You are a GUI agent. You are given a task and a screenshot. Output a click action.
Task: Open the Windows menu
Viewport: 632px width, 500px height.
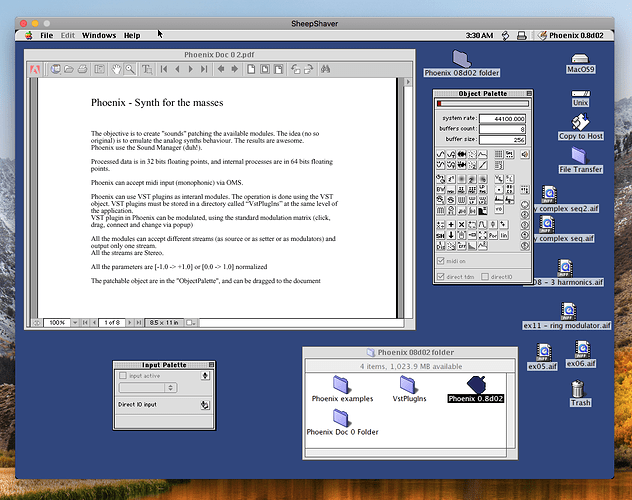click(x=99, y=35)
